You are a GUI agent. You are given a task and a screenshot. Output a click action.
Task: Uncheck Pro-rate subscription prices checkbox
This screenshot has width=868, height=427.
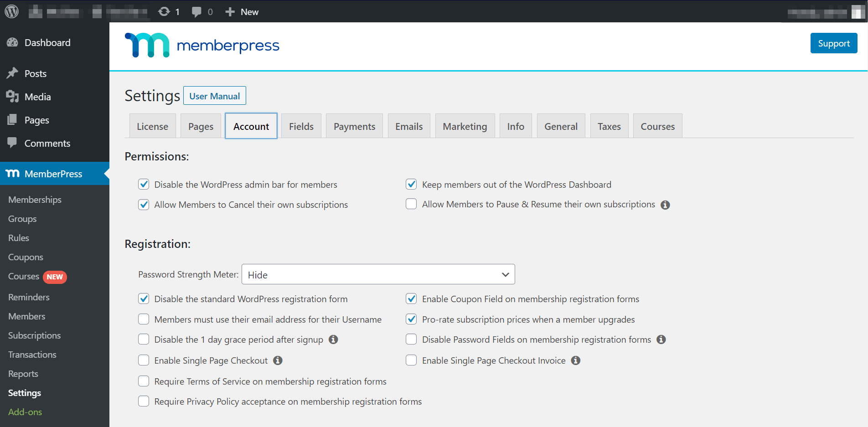coord(411,319)
